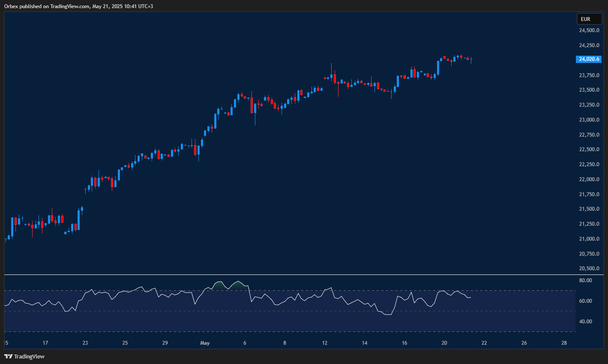Click the 20,500.0 price axis label

(589, 269)
